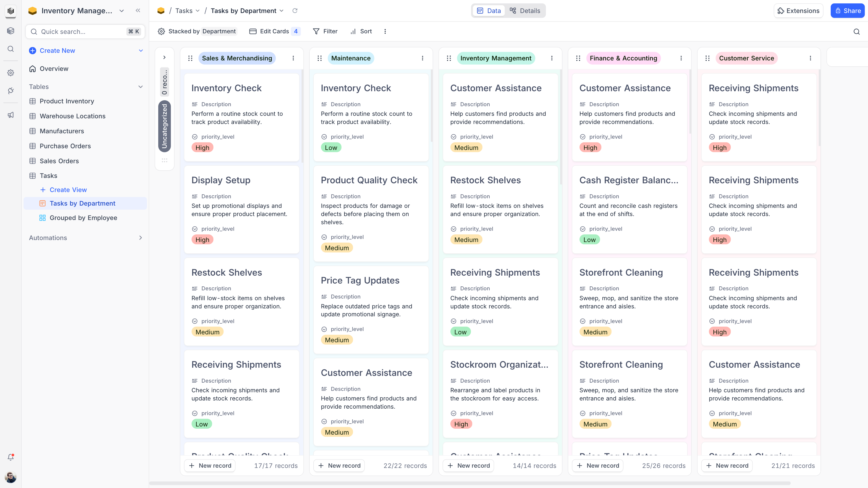Expand the Create New dropdown arrow
The height and width of the screenshot is (488, 868).
click(141, 51)
